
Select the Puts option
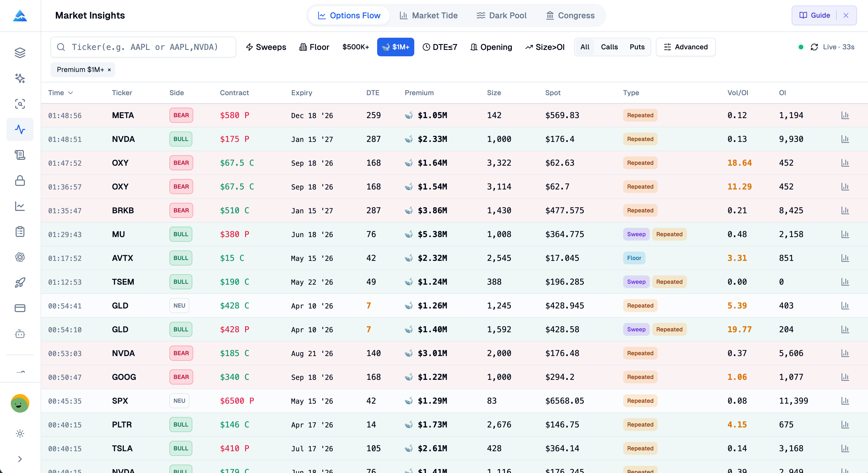pyautogui.click(x=636, y=47)
